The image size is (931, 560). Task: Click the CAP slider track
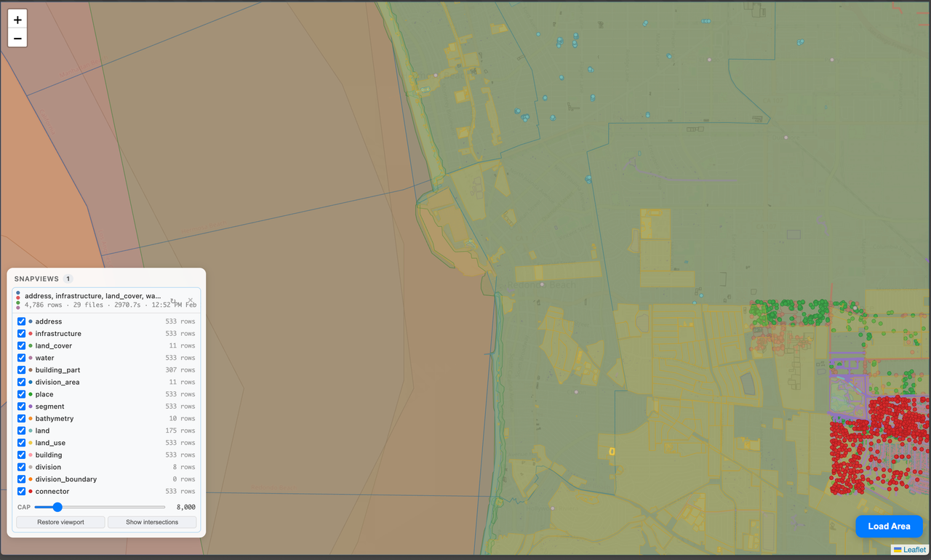point(100,507)
